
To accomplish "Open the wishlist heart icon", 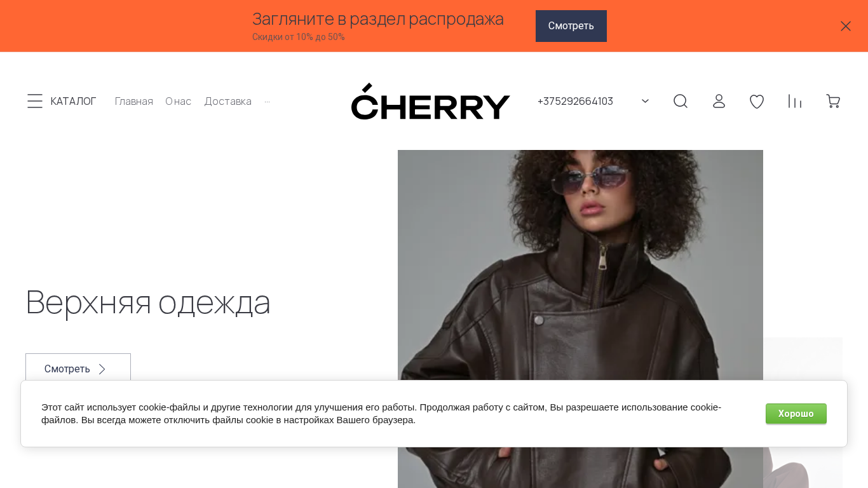I will click(x=757, y=101).
